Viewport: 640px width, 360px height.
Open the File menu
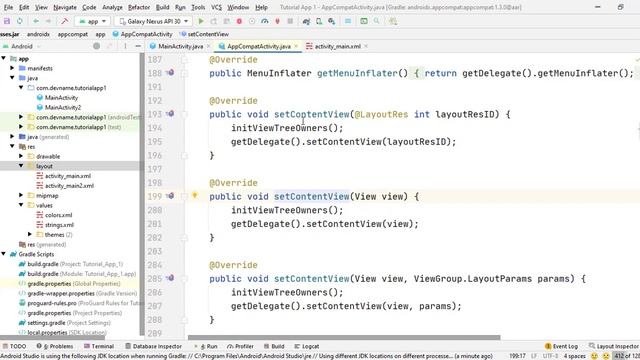coord(8,7)
